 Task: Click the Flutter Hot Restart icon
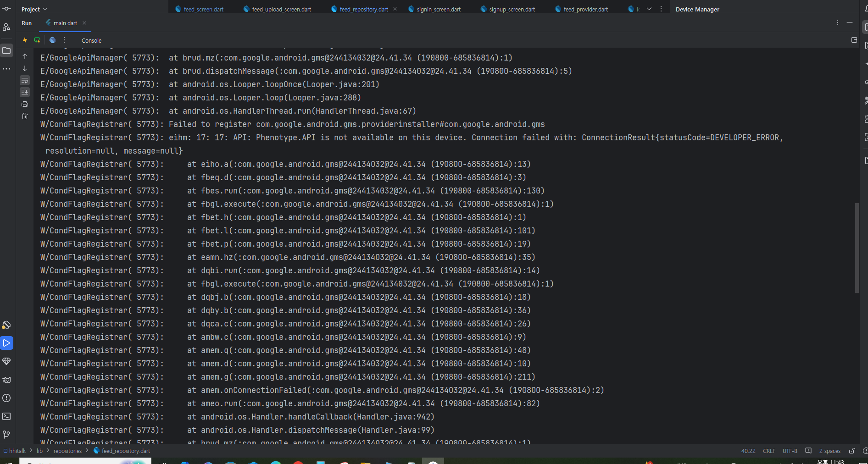coord(37,40)
